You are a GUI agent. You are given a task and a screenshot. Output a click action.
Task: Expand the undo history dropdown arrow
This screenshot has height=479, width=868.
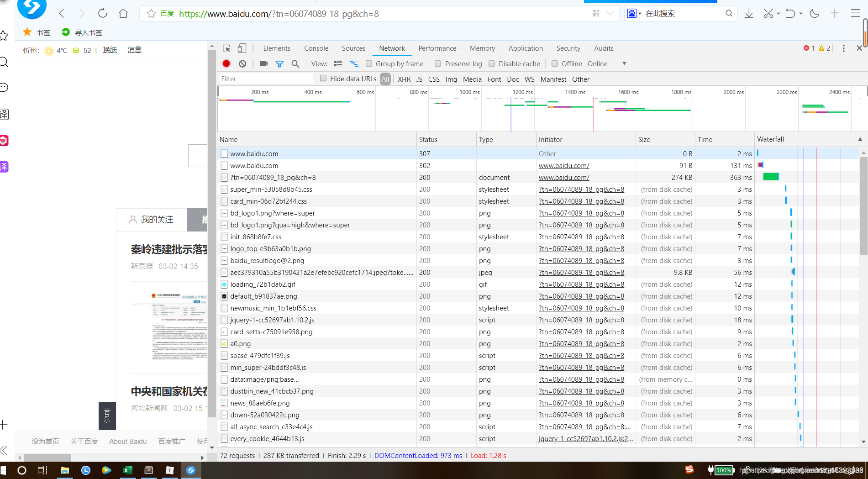800,14
